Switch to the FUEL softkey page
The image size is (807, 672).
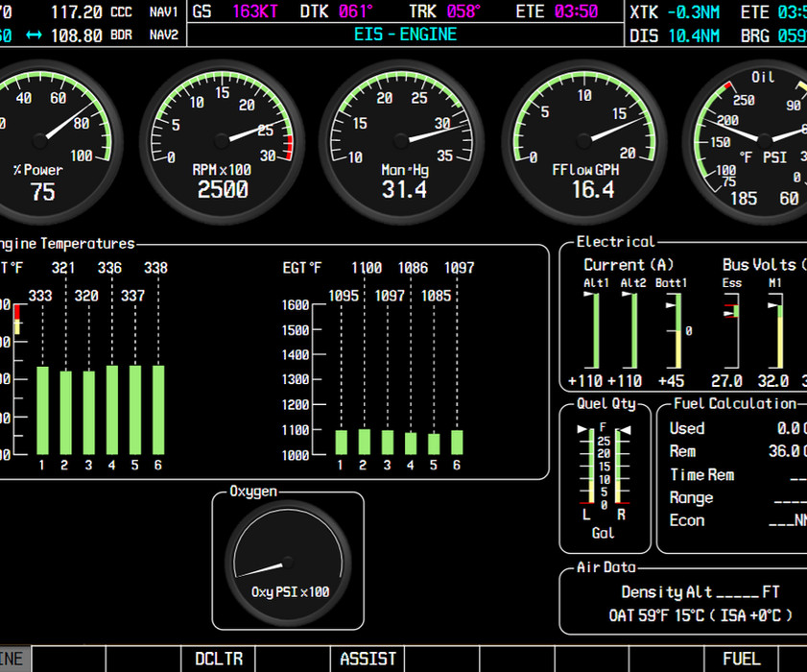[742, 659]
